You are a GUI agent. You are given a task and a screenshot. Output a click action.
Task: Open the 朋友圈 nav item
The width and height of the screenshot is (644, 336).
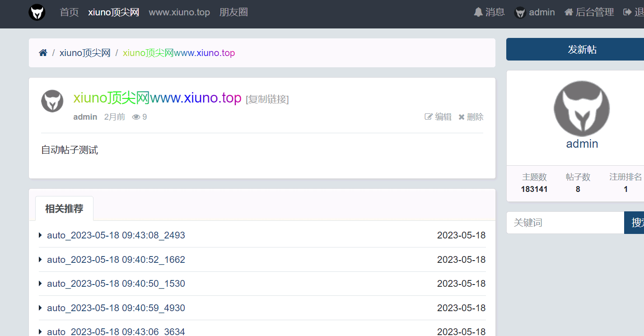click(233, 12)
